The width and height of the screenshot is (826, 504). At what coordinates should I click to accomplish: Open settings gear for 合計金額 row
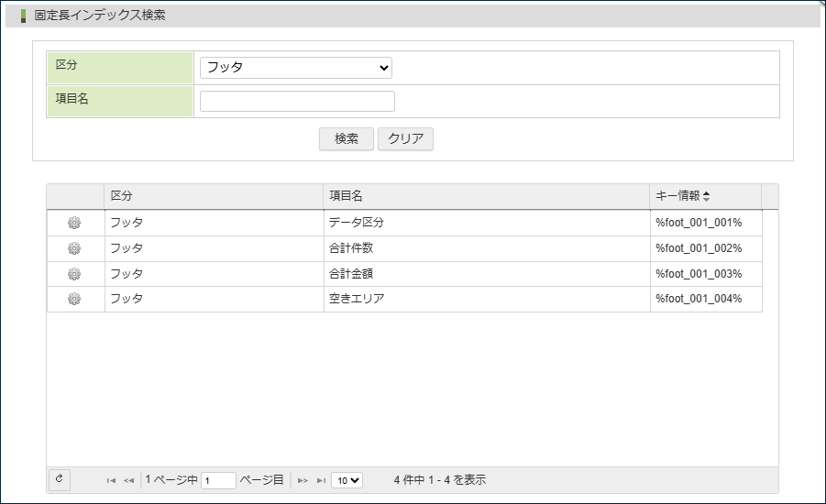[74, 274]
